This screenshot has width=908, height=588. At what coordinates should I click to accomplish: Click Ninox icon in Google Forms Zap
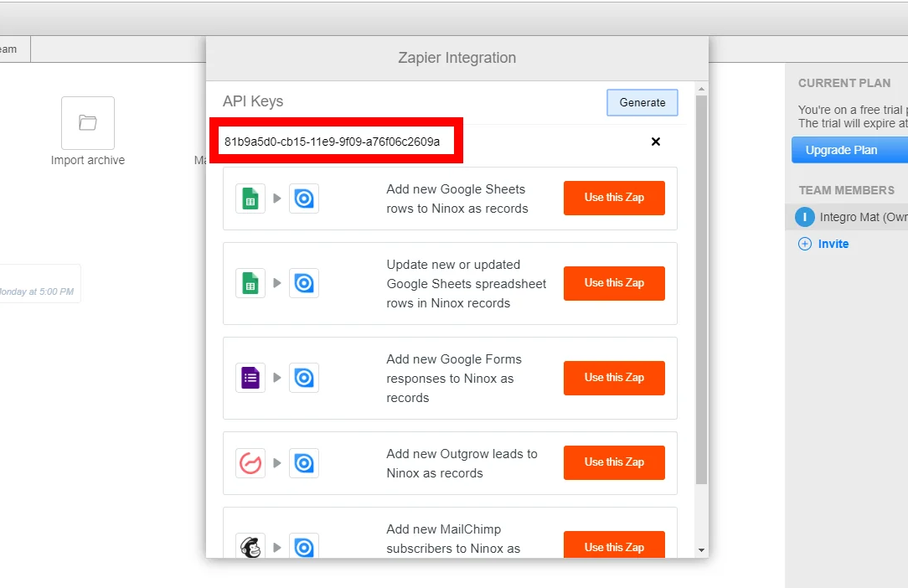304,378
